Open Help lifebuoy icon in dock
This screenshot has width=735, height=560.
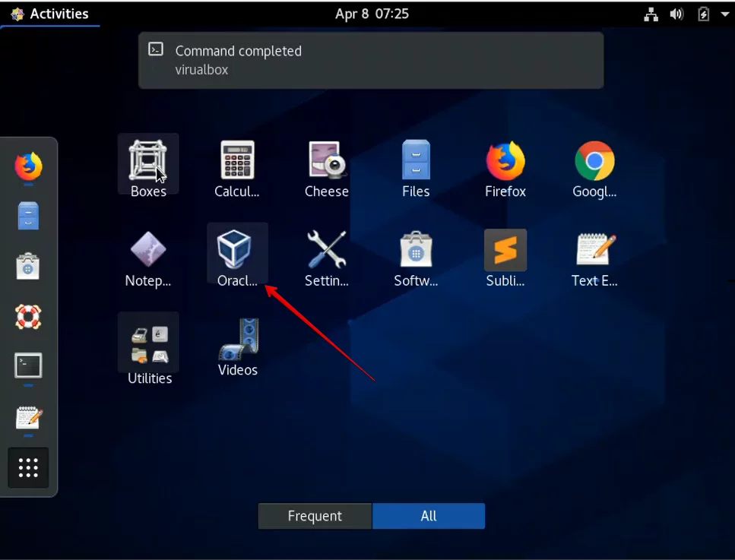pos(28,316)
